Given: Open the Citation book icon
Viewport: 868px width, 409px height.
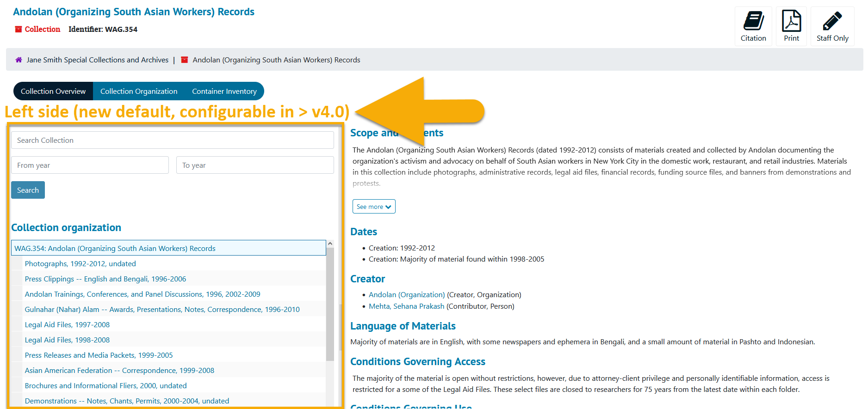Looking at the screenshot, I should pyautogui.click(x=753, y=22).
